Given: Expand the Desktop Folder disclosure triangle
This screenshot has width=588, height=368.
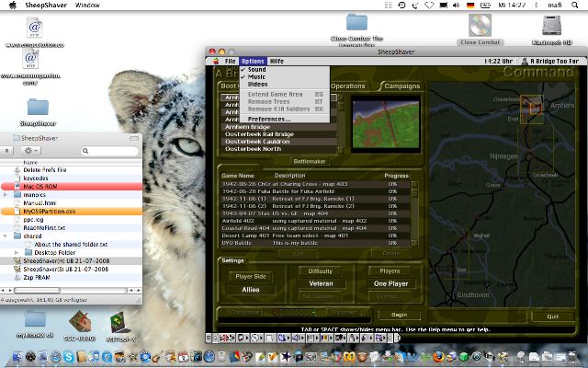Looking at the screenshot, I should 17,253.
